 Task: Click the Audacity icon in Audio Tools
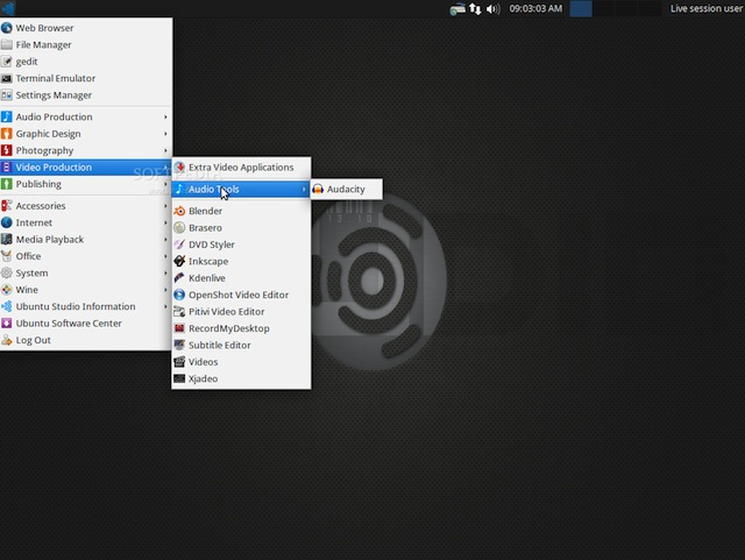click(x=318, y=189)
